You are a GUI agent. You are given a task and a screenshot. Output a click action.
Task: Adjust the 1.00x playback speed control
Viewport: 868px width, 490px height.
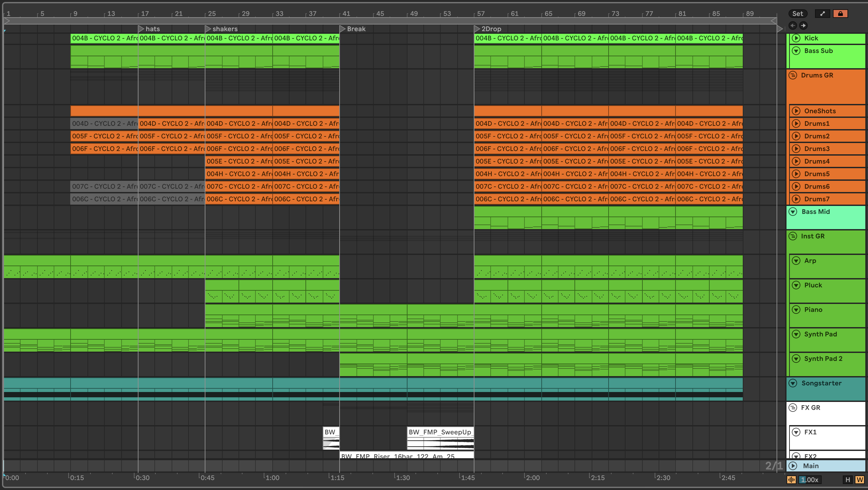coord(809,479)
